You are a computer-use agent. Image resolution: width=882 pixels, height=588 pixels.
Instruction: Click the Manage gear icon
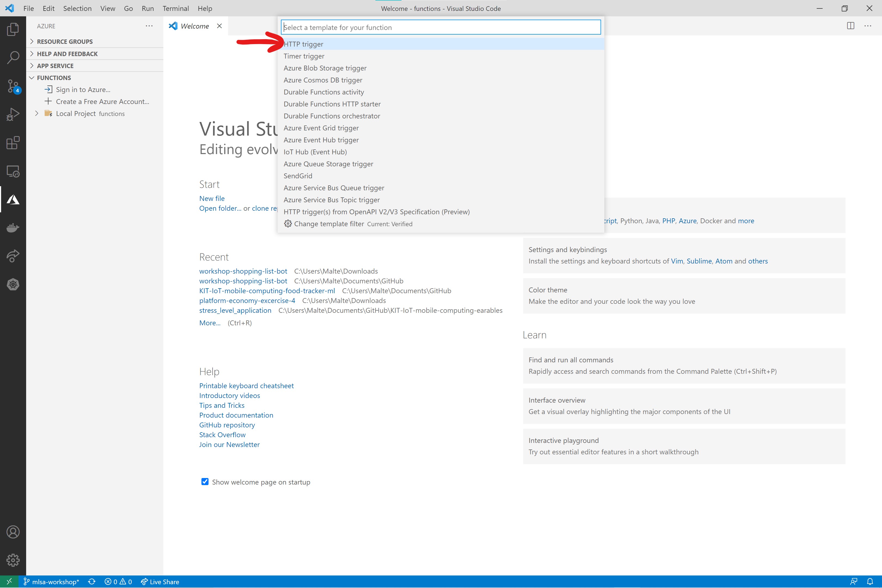pos(13,560)
